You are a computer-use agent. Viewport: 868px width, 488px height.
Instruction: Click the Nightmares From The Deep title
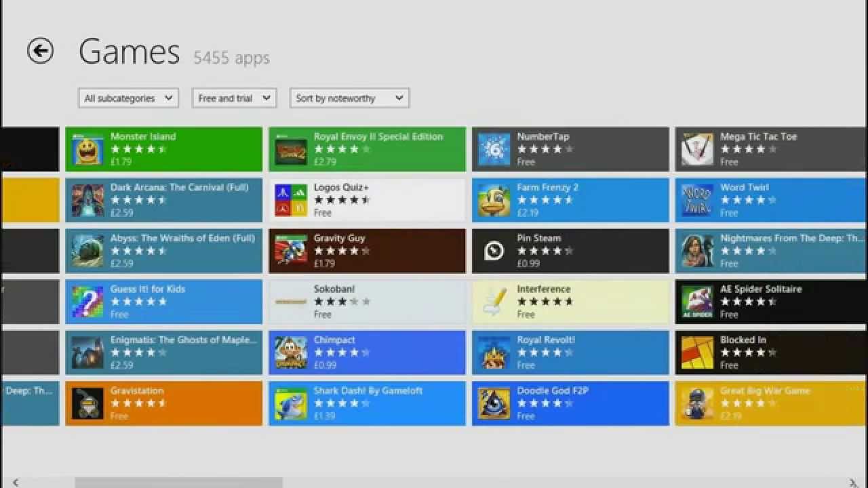(x=791, y=238)
